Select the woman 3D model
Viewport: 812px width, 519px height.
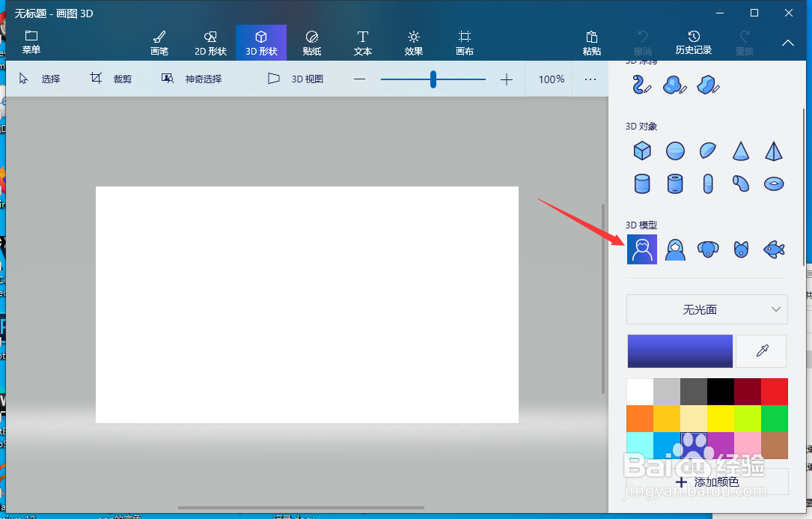675,249
